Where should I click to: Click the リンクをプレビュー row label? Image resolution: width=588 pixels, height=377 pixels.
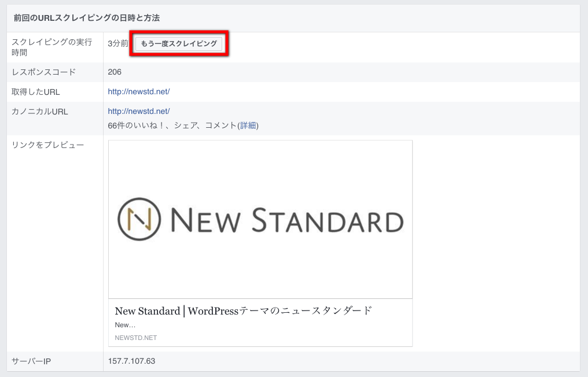point(48,145)
